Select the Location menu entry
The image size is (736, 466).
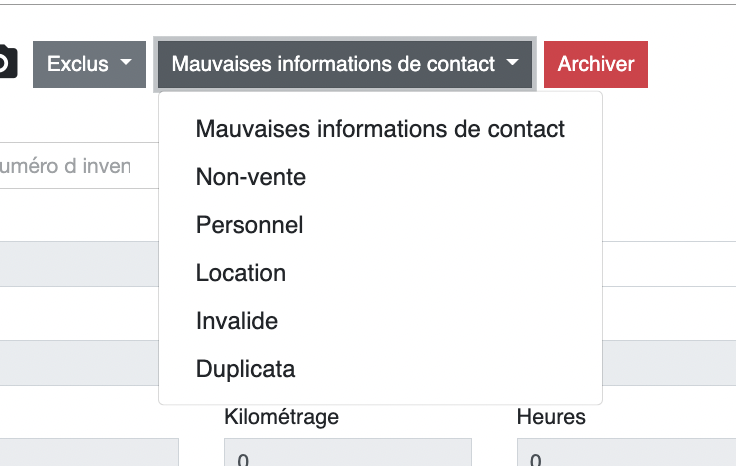point(241,273)
